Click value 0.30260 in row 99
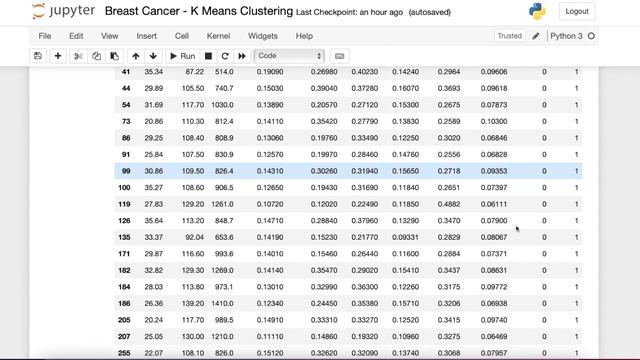This screenshot has height=360, width=640. coord(324,171)
